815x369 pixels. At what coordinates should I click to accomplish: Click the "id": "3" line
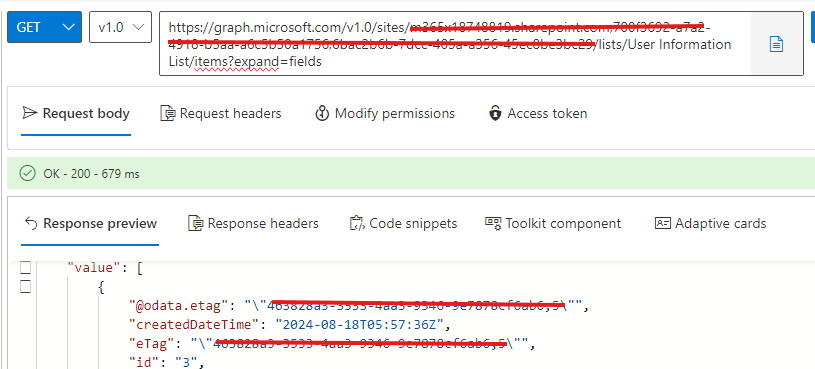point(165,362)
